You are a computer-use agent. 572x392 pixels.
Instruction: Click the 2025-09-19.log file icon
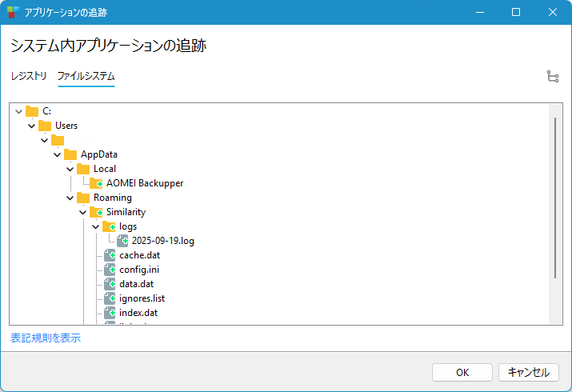(122, 241)
